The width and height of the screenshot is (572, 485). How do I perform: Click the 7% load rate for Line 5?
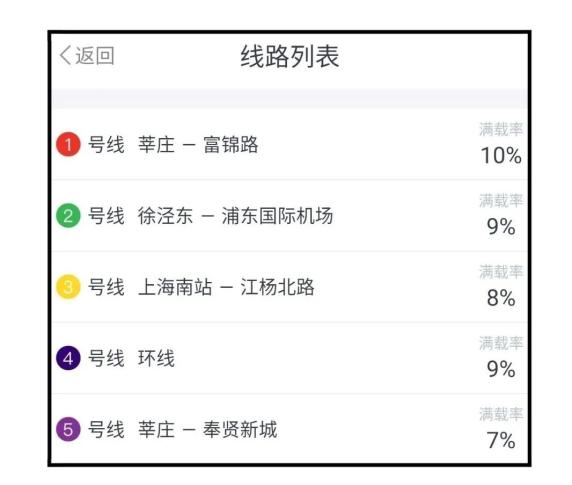501,440
